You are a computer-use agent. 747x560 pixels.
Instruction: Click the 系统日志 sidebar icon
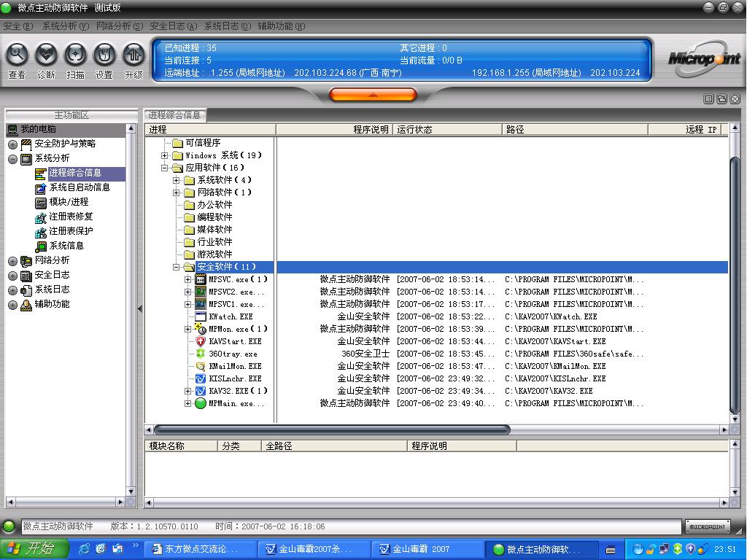click(26, 290)
